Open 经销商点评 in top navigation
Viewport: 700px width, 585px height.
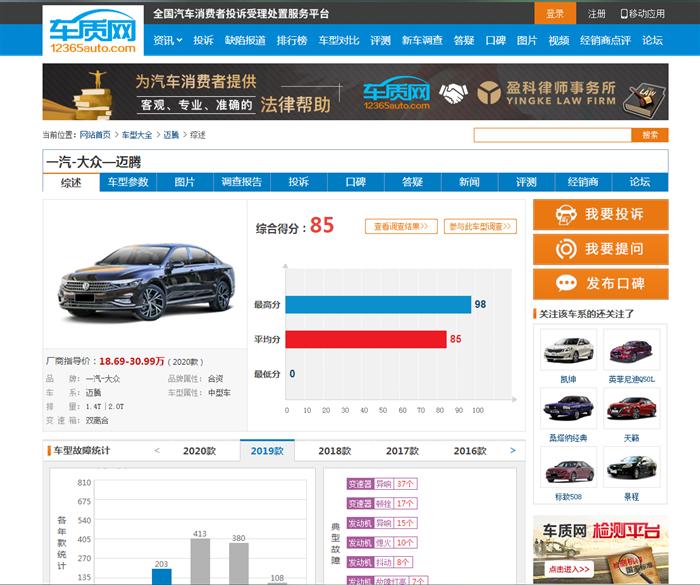pyautogui.click(x=605, y=40)
